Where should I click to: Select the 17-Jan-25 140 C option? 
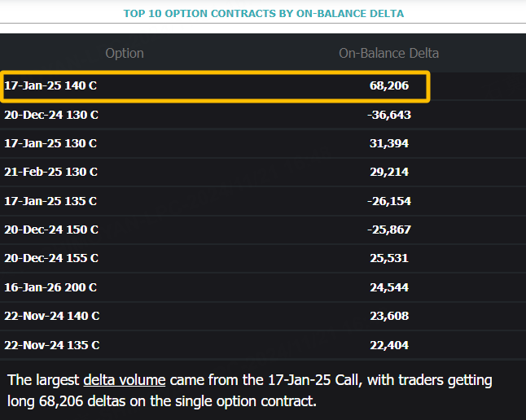click(x=51, y=85)
